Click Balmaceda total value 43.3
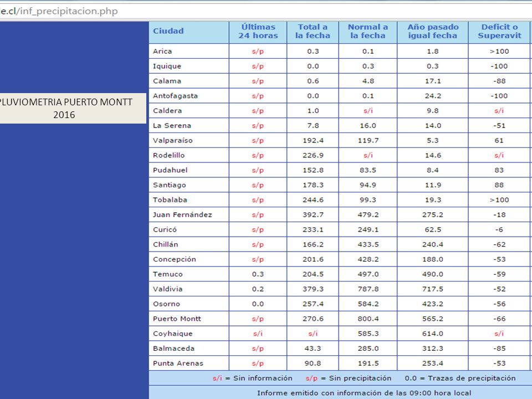Viewport: 532px width, 399px height. (313, 349)
